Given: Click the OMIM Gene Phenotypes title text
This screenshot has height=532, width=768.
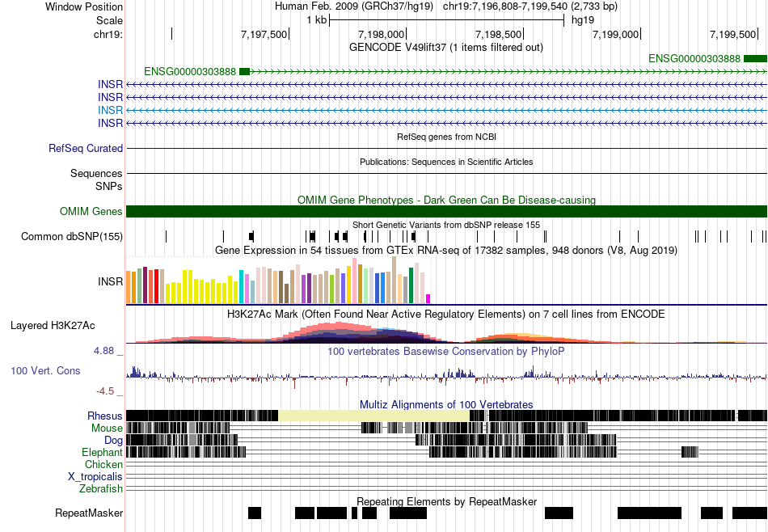Looking at the screenshot, I should coord(447,201).
